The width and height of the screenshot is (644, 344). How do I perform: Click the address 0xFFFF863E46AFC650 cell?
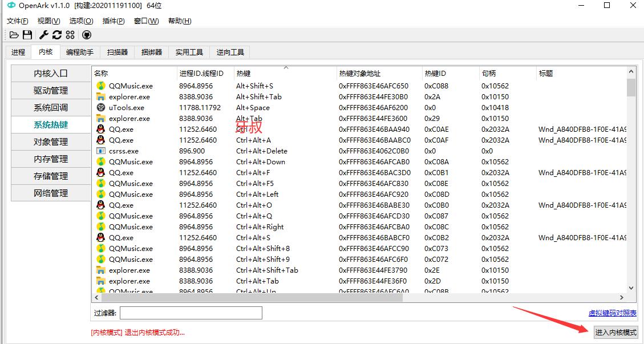tap(374, 86)
